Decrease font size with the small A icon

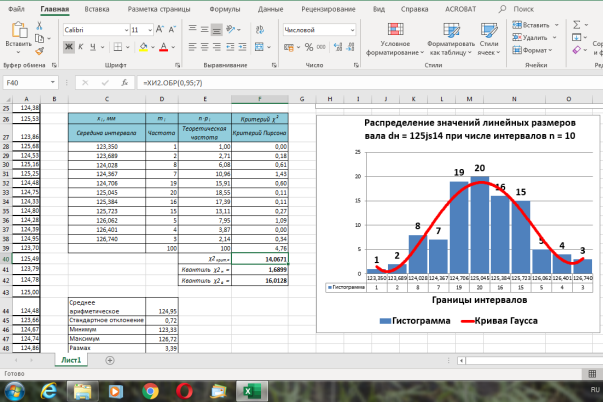[172, 30]
